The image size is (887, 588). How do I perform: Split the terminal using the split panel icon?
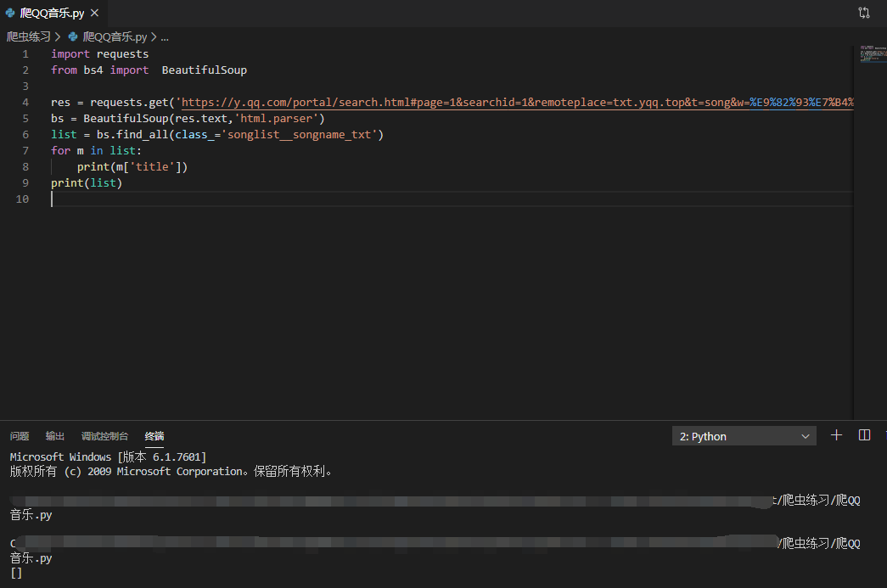pos(864,435)
